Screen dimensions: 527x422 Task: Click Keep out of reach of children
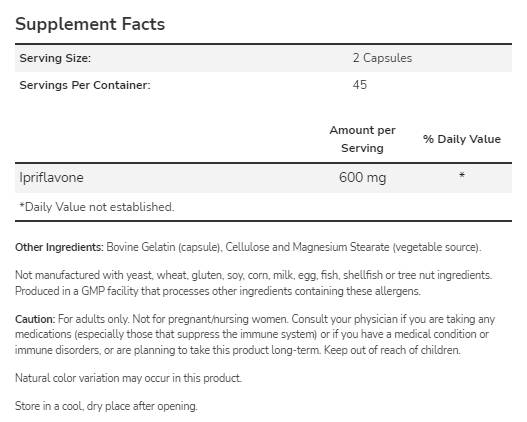392,350
